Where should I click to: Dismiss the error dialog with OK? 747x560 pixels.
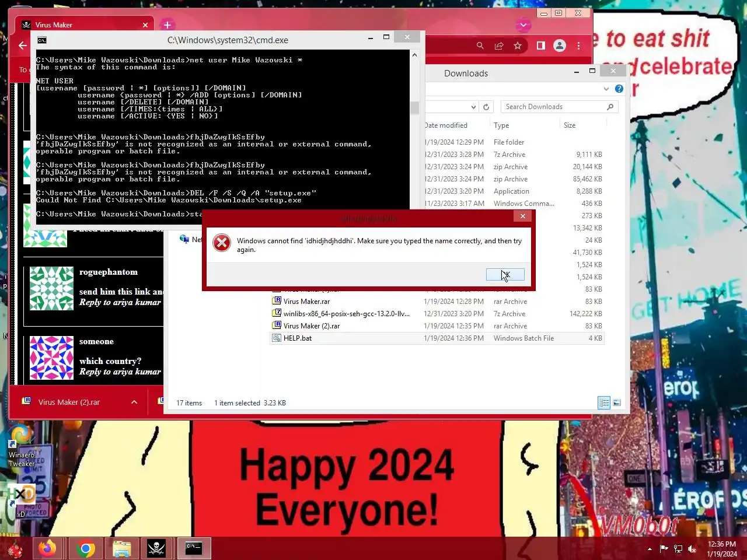505,275
